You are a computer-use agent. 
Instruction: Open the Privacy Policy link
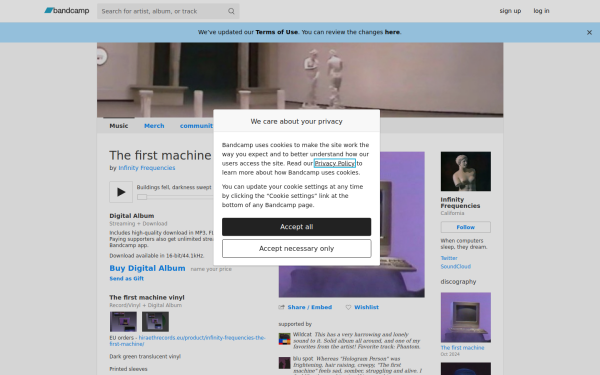[335, 163]
